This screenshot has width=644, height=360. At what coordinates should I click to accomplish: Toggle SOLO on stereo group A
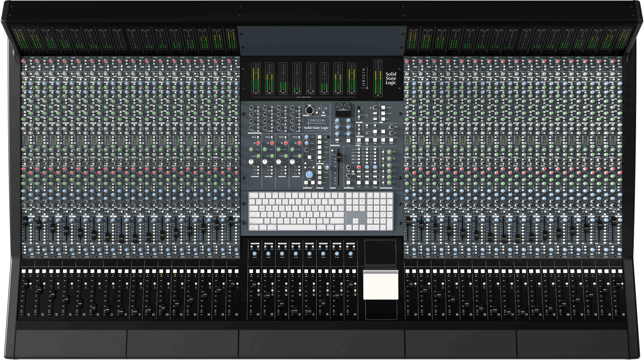coord(251,271)
